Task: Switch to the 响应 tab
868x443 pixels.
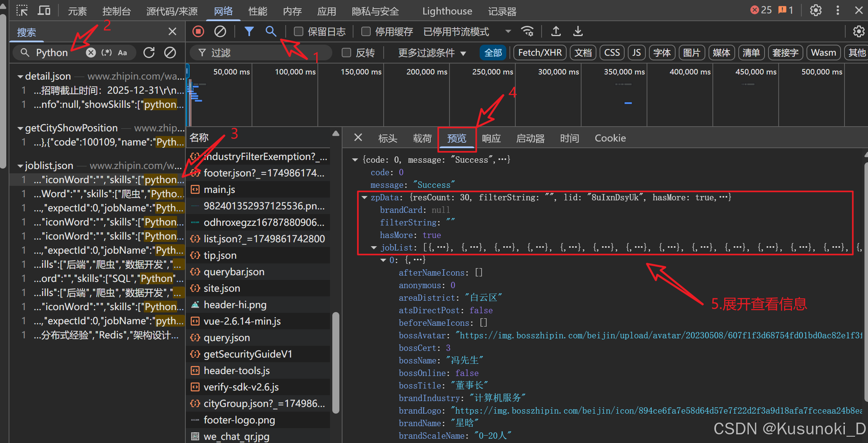Action: pyautogui.click(x=491, y=138)
